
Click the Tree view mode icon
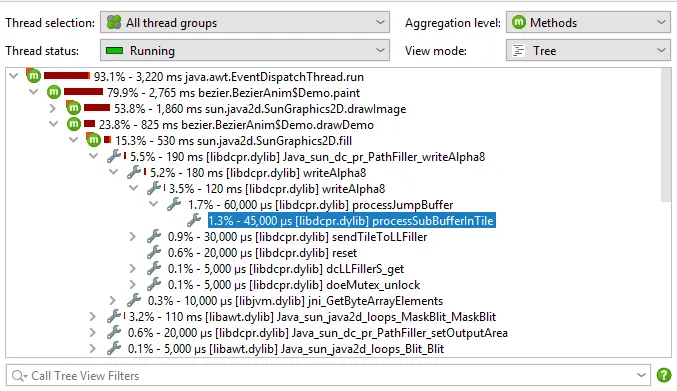[x=518, y=50]
